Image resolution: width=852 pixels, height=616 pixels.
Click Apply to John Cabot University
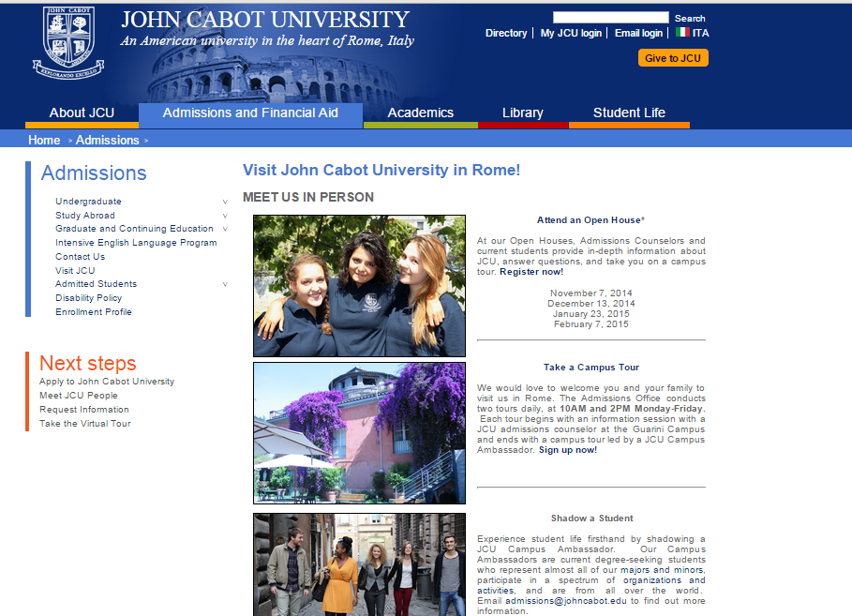(107, 382)
